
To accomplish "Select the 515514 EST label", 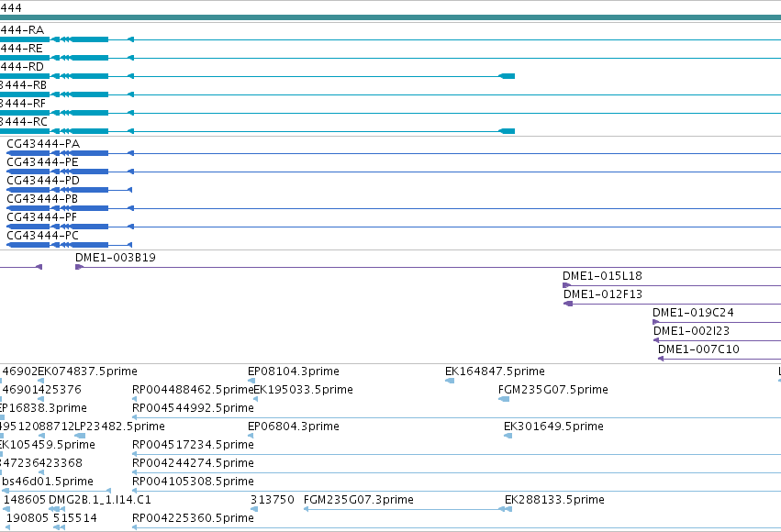I will tap(74, 518).
